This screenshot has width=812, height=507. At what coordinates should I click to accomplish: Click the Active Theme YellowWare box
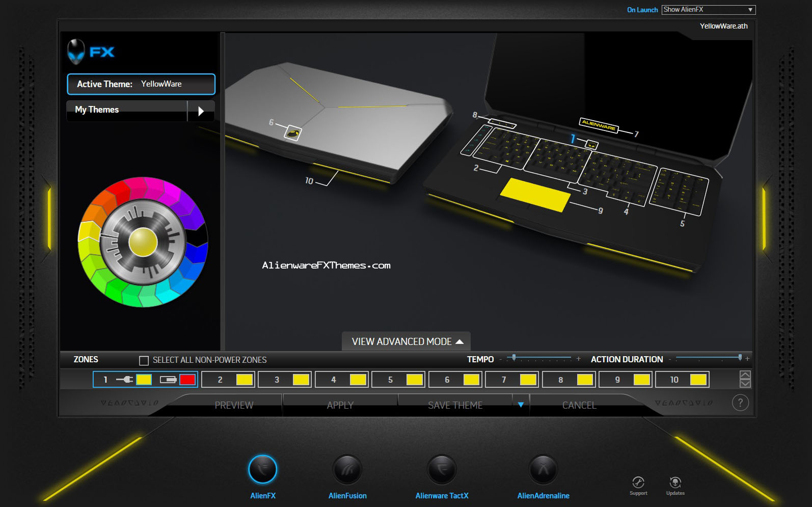click(x=141, y=84)
